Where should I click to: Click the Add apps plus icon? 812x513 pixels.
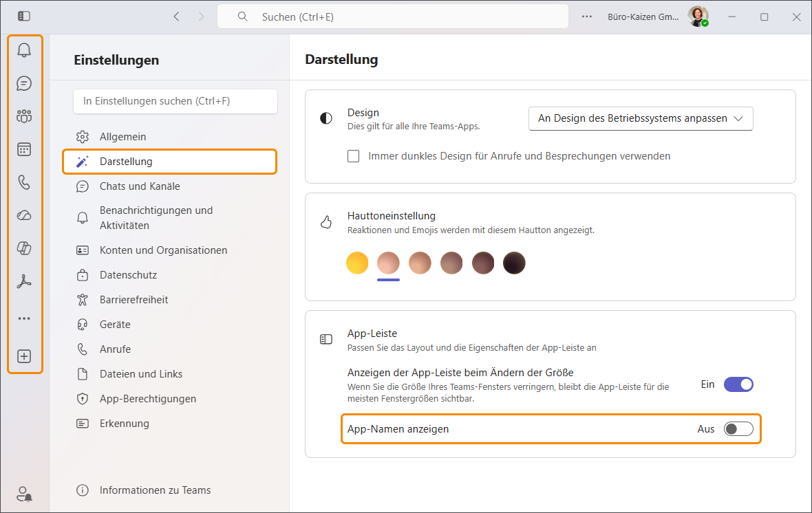click(24, 356)
